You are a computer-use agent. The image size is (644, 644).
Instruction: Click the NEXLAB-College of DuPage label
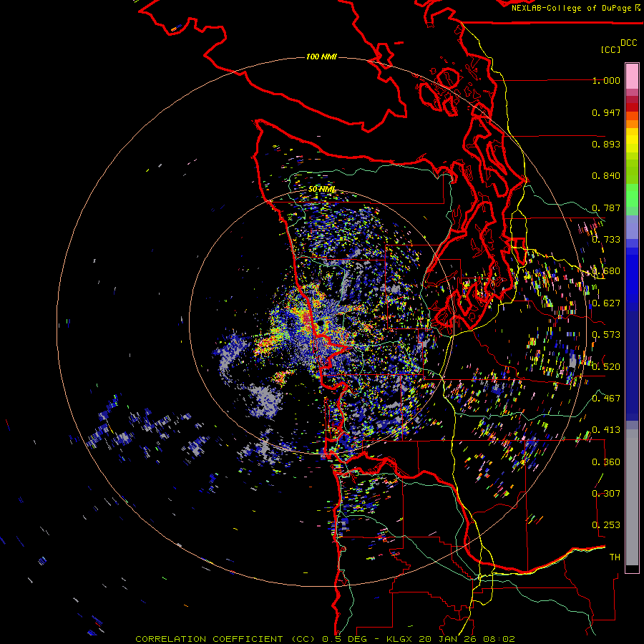[571, 8]
